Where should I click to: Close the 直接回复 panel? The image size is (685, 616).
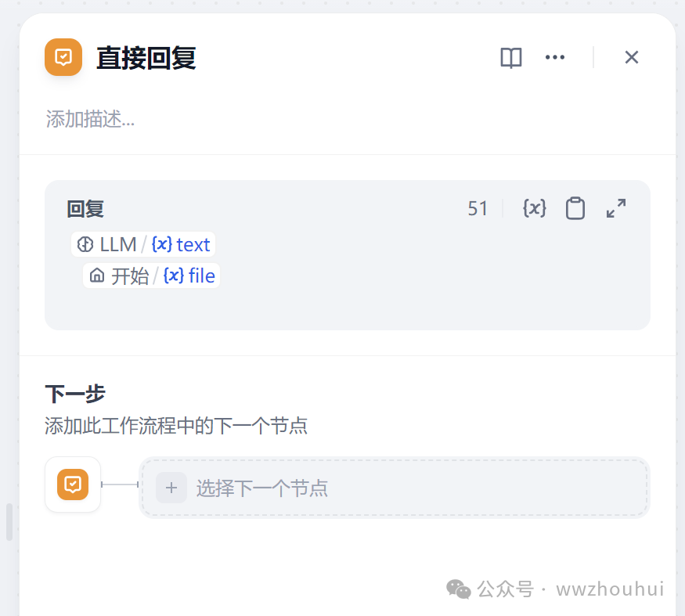pyautogui.click(x=631, y=57)
